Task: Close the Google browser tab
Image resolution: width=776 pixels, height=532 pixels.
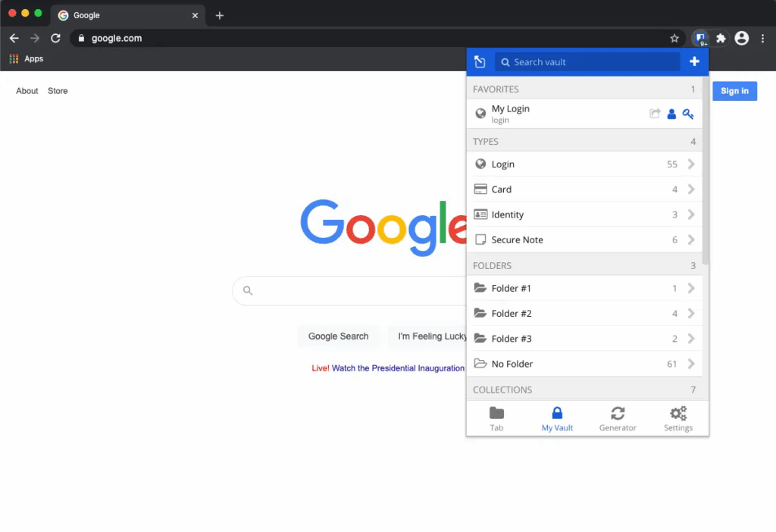Action: click(195, 15)
